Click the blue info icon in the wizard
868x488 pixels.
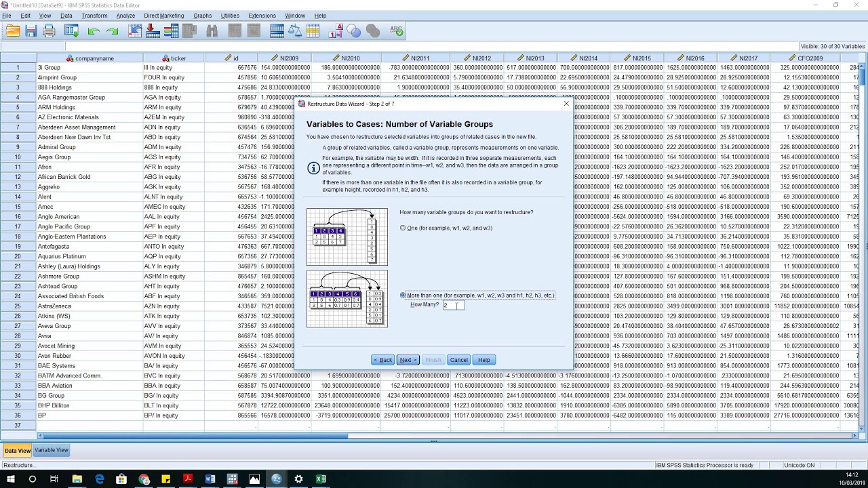click(313, 167)
